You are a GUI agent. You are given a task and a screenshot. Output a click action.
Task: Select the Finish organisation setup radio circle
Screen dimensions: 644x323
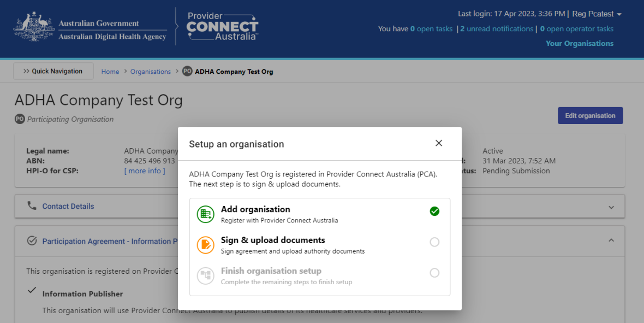(434, 273)
